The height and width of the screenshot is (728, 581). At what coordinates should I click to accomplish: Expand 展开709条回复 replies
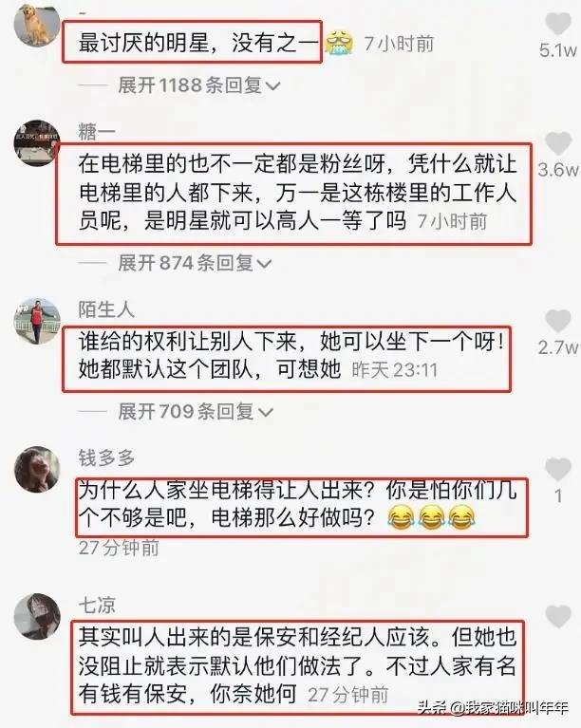click(x=195, y=411)
